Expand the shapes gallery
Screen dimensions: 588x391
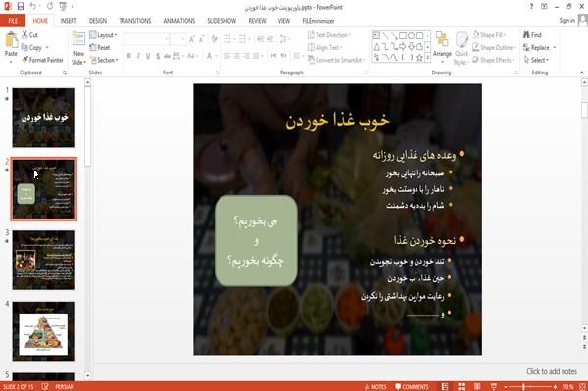click(428, 58)
